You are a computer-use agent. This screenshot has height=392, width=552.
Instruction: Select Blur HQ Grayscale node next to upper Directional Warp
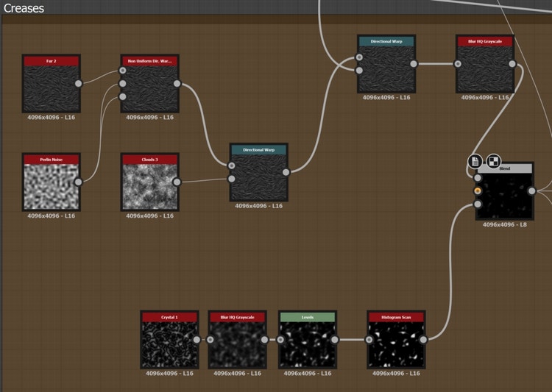point(485,64)
